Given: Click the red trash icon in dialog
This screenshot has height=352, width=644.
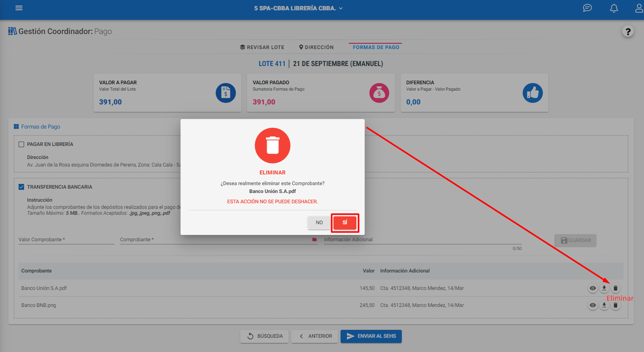Looking at the screenshot, I should (273, 145).
